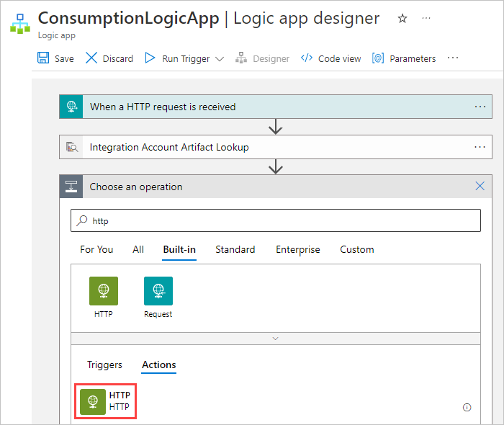
Task: Click the Designer view button
Action: click(x=263, y=58)
